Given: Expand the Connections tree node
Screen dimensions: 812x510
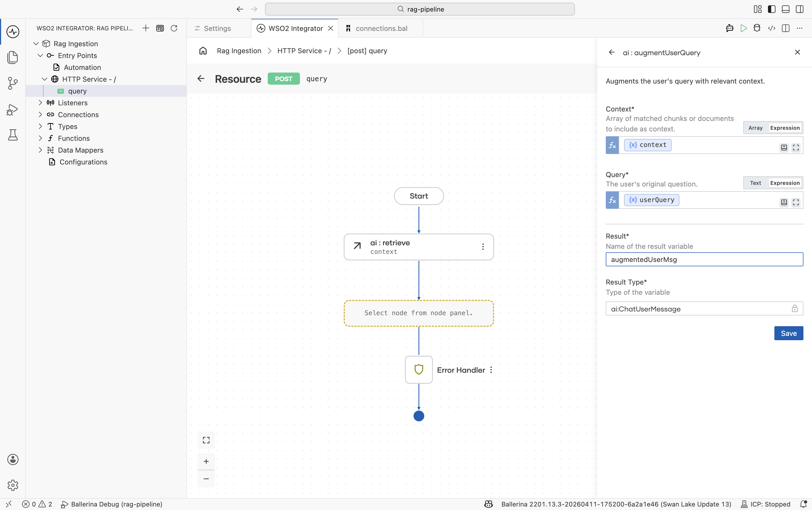Looking at the screenshot, I should (x=40, y=114).
